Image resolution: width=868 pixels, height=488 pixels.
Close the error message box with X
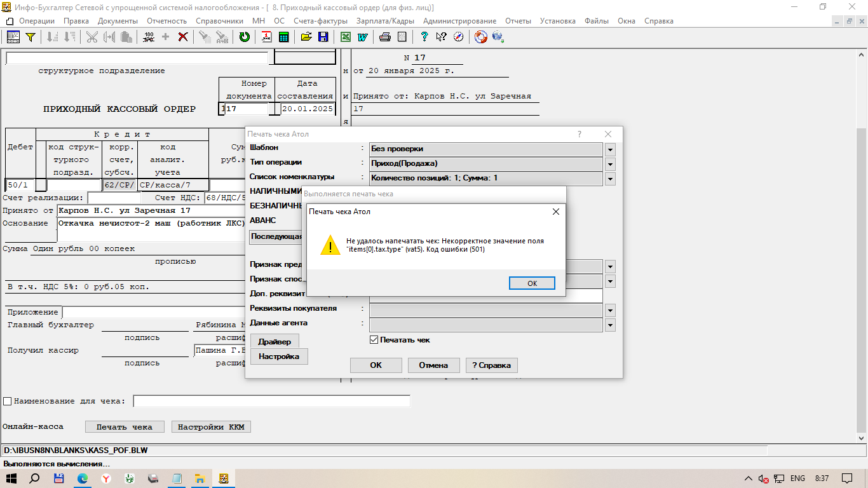(x=555, y=212)
